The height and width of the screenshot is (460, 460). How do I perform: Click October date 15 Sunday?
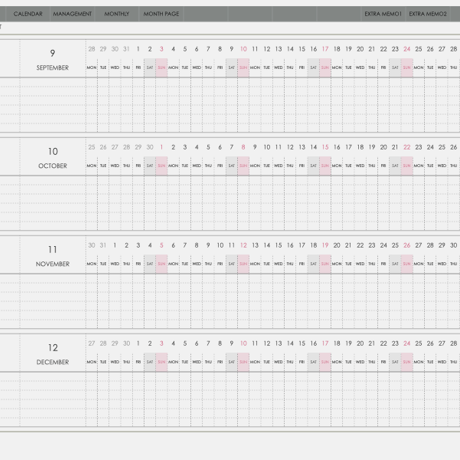click(325, 147)
